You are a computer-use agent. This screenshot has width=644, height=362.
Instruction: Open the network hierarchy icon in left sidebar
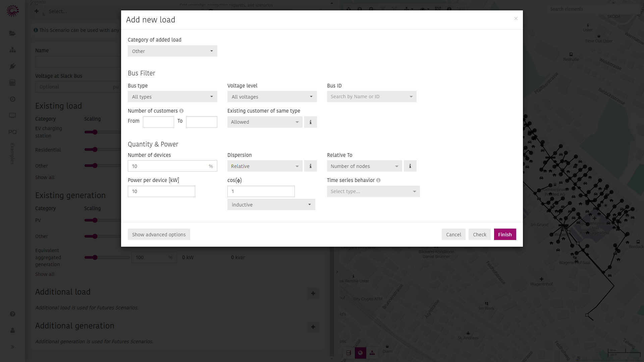[12, 50]
